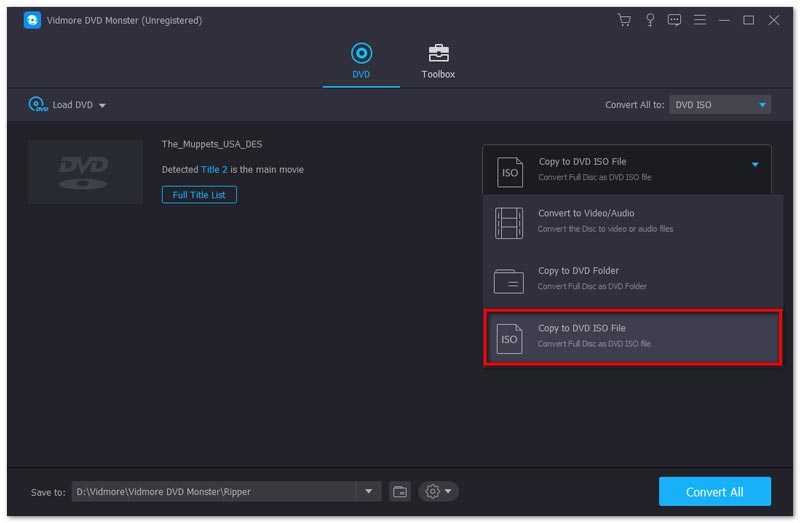
Task: Choose Copy to DVD Folder option
Action: click(x=633, y=279)
